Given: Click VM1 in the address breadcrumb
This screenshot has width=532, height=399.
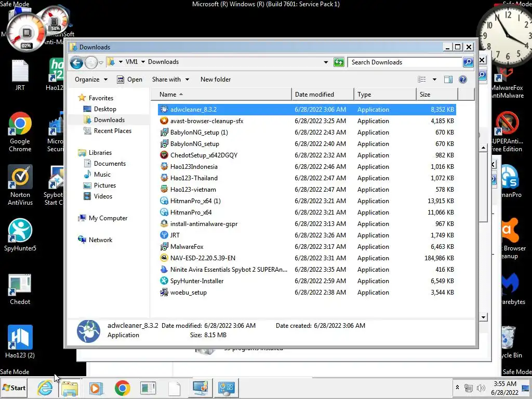Looking at the screenshot, I should click(131, 62).
